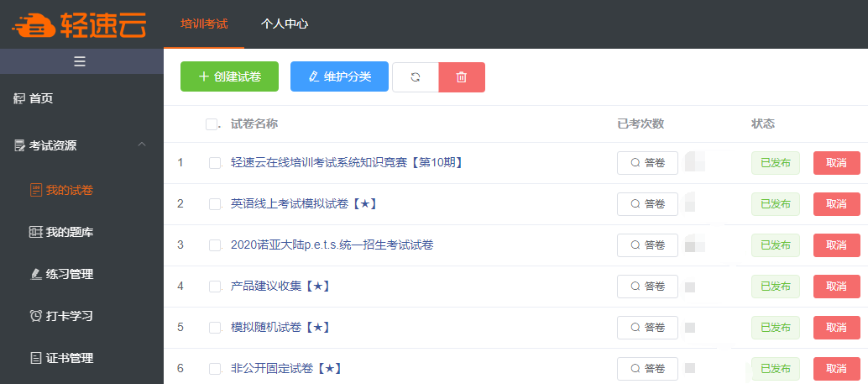This screenshot has height=384, width=868.
Task: Click the red trash delete icon
Action: (x=462, y=77)
